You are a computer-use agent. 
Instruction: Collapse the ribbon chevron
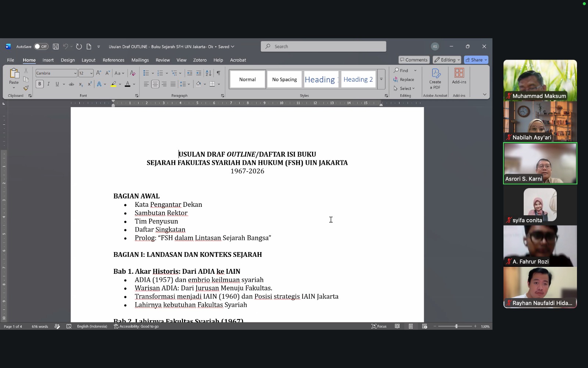(x=484, y=95)
